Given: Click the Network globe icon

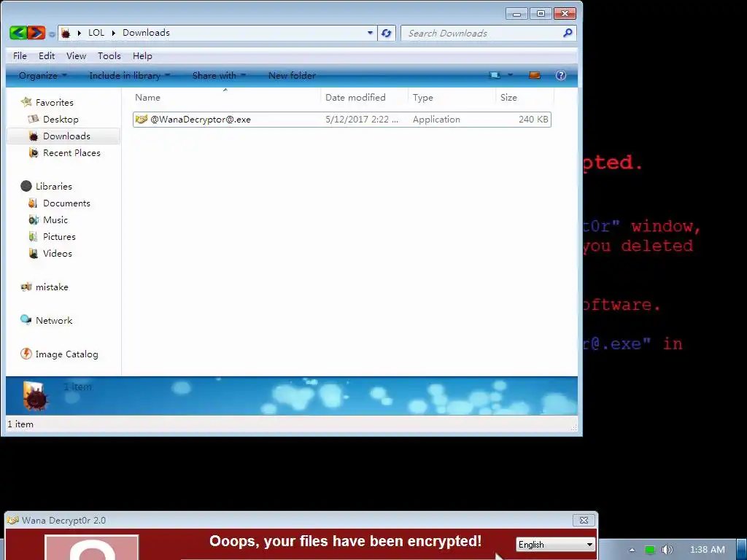Looking at the screenshot, I should pos(26,320).
